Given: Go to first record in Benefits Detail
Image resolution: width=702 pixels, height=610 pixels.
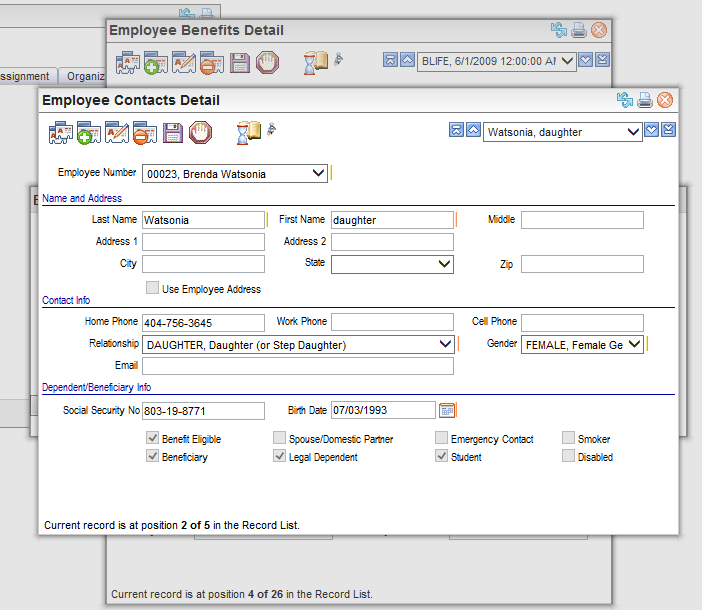Looking at the screenshot, I should [390, 60].
